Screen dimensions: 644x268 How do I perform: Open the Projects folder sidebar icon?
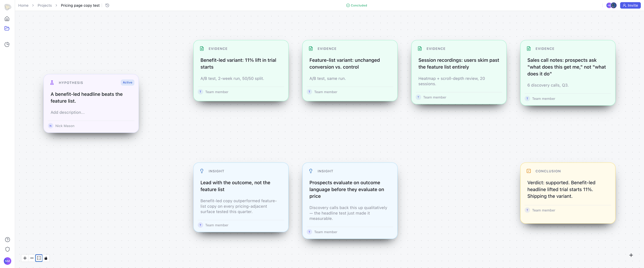pyautogui.click(x=7, y=28)
